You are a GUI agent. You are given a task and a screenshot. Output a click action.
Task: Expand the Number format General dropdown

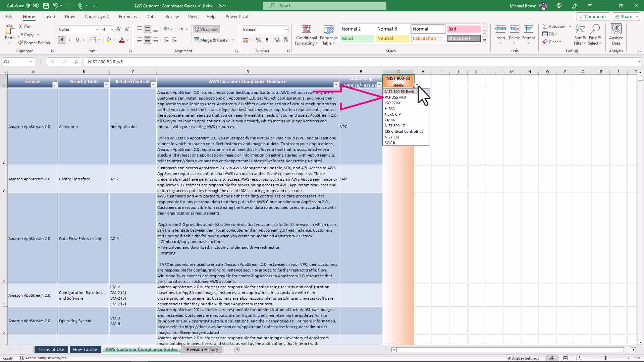(x=286, y=29)
